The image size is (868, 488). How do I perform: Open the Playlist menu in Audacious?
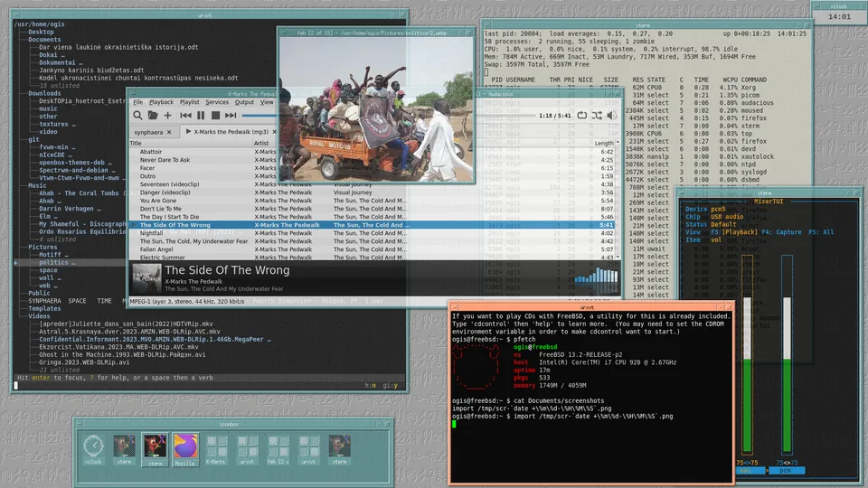point(189,102)
